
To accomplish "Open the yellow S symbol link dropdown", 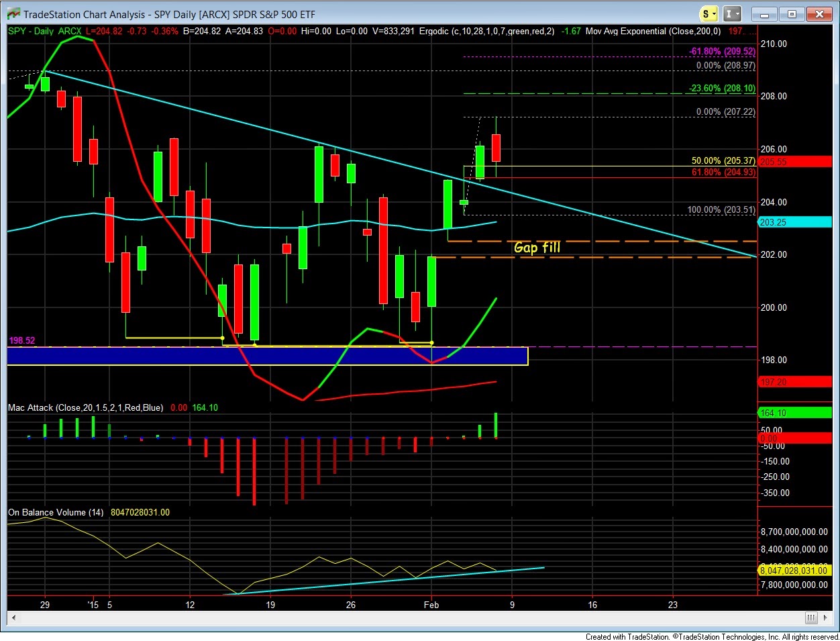I will [709, 14].
